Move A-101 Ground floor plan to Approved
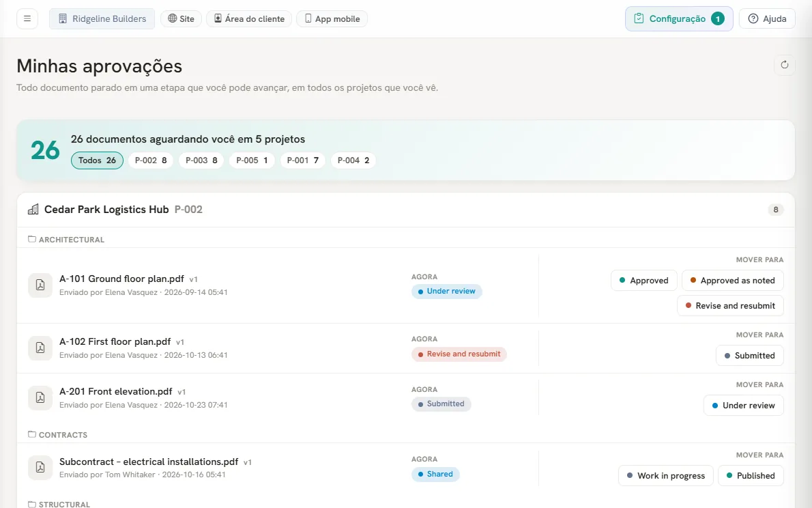Image resolution: width=812 pixels, height=508 pixels. pyautogui.click(x=643, y=281)
